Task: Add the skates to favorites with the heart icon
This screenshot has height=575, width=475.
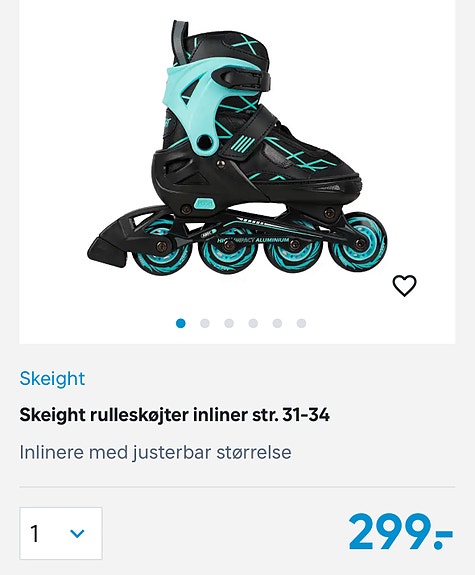Action: point(405,285)
